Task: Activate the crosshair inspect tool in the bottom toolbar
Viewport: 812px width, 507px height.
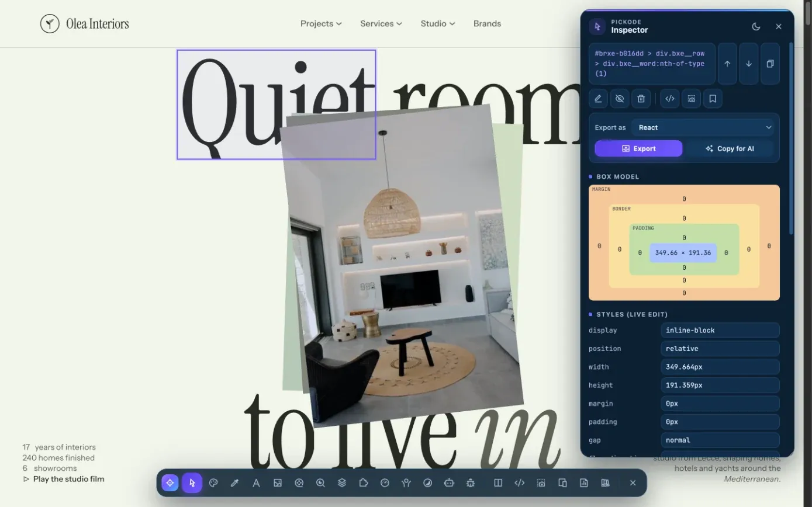Action: [170, 483]
